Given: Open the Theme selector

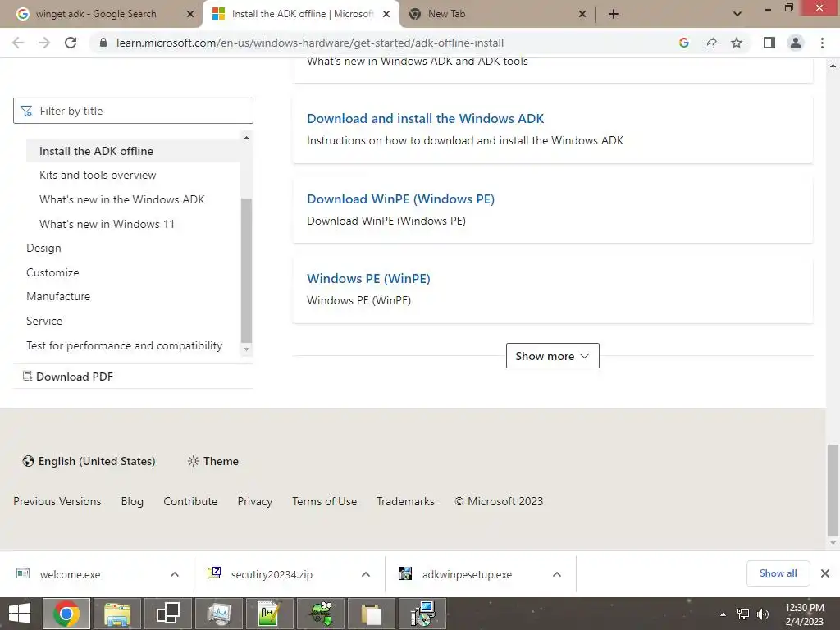Looking at the screenshot, I should click(x=213, y=461).
